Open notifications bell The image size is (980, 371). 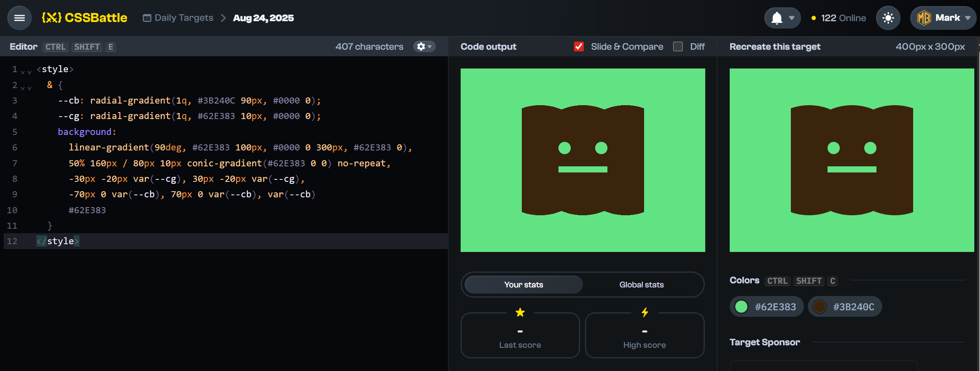777,18
